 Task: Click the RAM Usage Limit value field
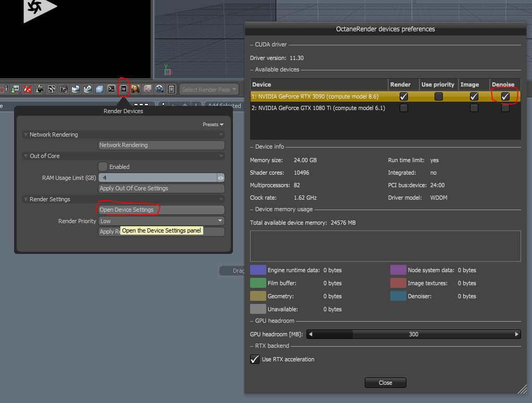pyautogui.click(x=158, y=178)
